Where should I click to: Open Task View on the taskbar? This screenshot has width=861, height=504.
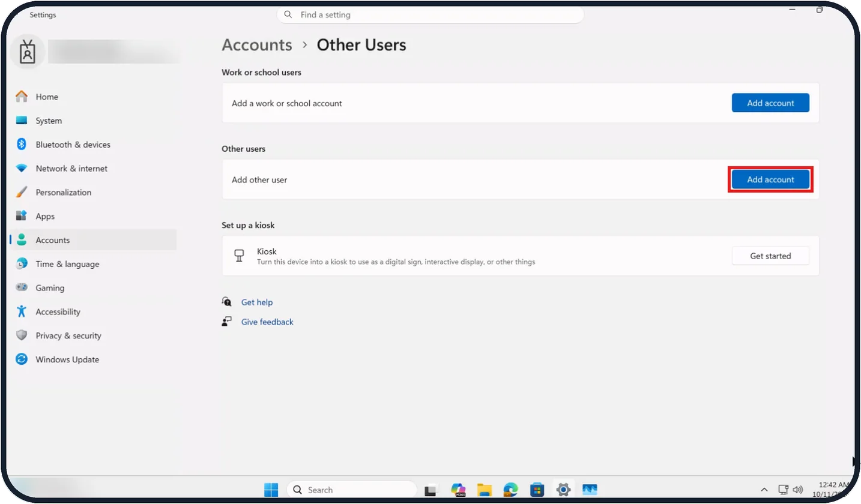[430, 490]
